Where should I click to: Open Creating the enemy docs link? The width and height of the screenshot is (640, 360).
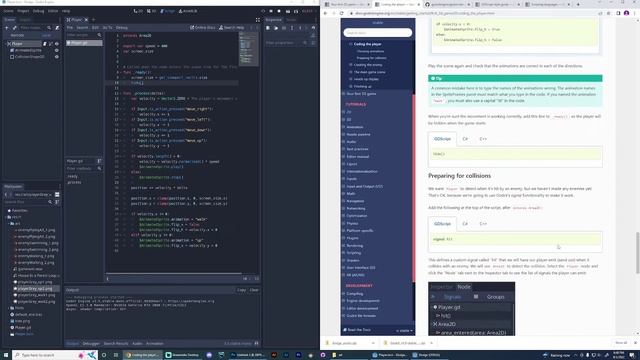pos(368,65)
